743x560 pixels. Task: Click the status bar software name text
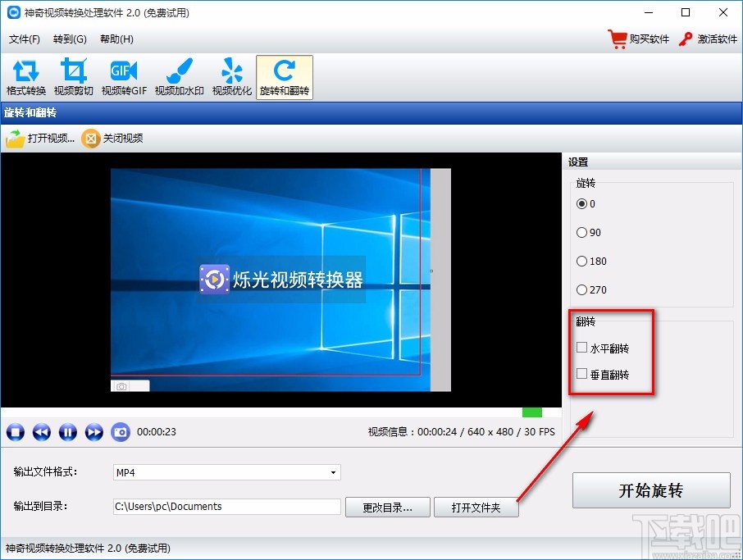coord(88,549)
